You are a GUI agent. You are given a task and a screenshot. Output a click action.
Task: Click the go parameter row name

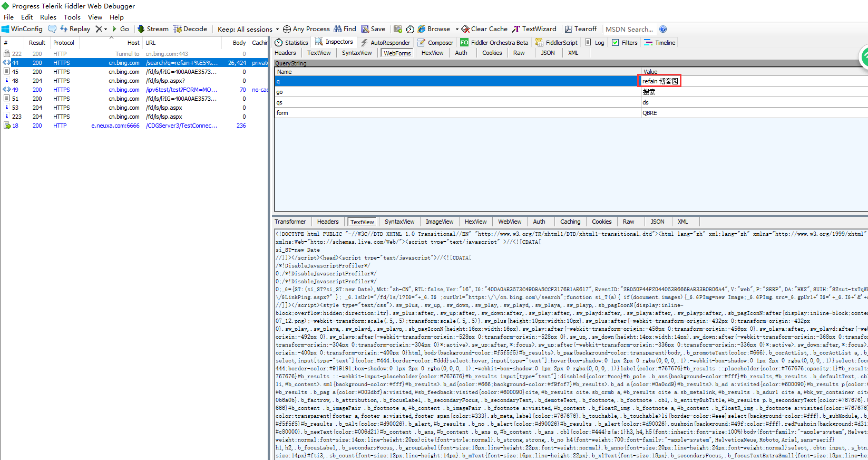click(x=279, y=92)
